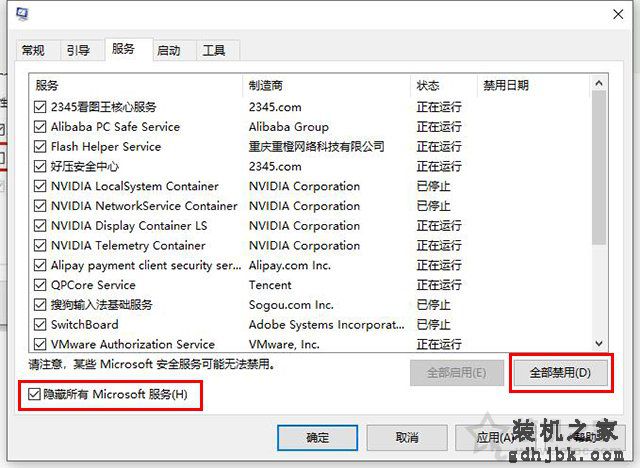Uncheck VMware Authorization Service

pyautogui.click(x=40, y=344)
